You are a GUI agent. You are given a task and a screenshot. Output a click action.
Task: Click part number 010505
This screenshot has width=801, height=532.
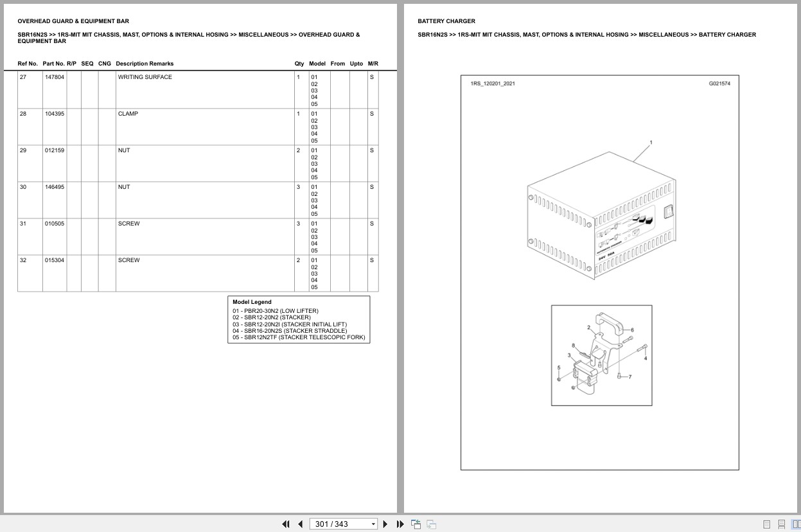(54, 224)
